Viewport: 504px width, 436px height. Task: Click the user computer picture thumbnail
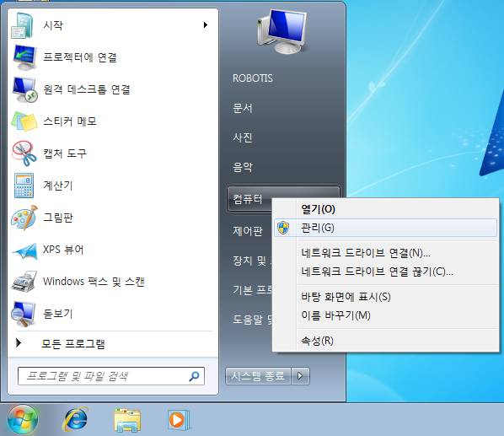282,31
